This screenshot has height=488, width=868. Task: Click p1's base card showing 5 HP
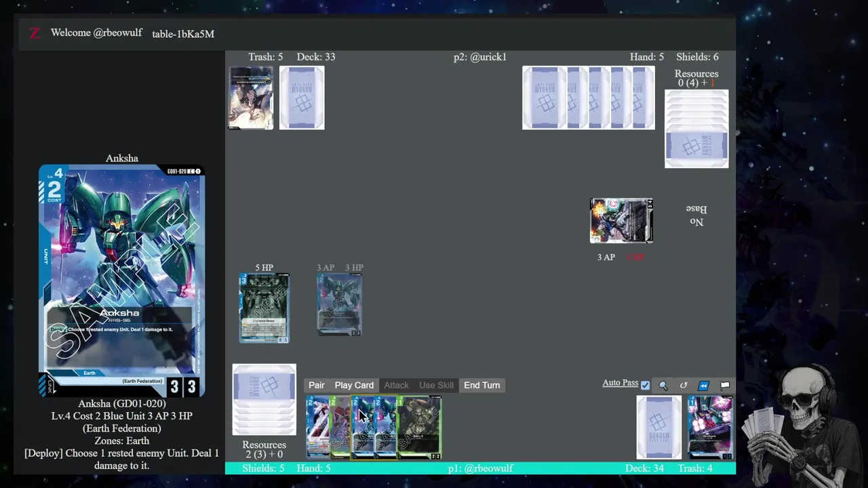point(264,308)
